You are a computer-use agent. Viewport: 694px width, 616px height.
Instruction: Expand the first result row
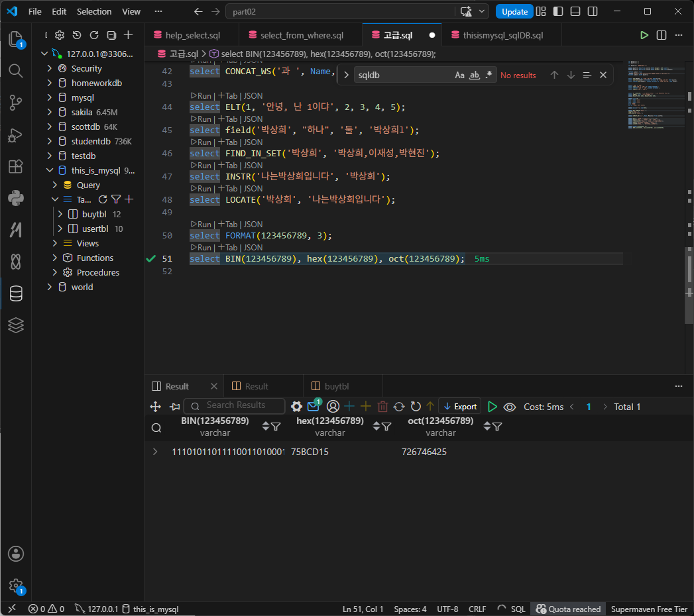[155, 452]
